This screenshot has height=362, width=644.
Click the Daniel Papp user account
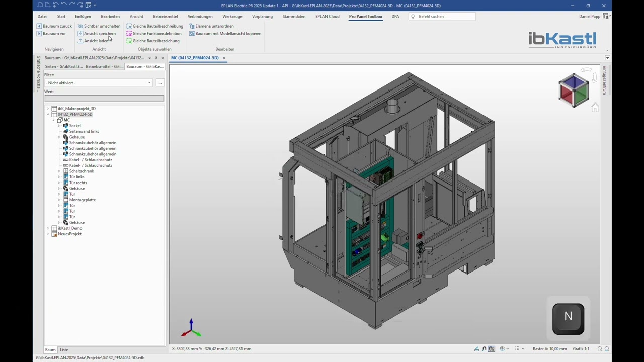click(590, 17)
